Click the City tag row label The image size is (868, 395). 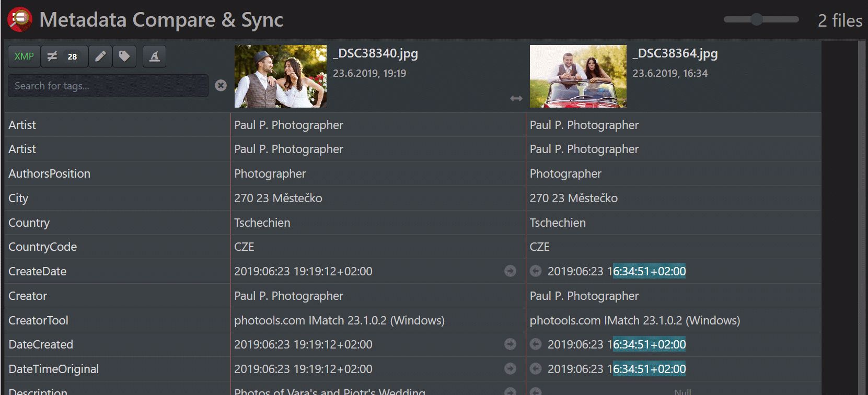[18, 198]
